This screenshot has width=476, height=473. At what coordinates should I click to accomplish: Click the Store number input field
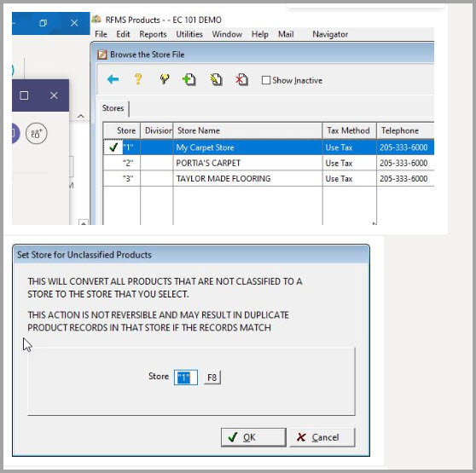point(186,378)
